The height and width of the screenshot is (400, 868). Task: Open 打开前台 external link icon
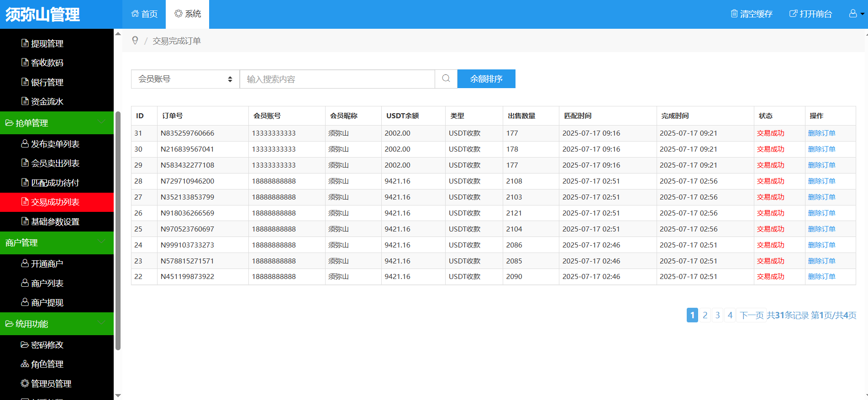(793, 14)
